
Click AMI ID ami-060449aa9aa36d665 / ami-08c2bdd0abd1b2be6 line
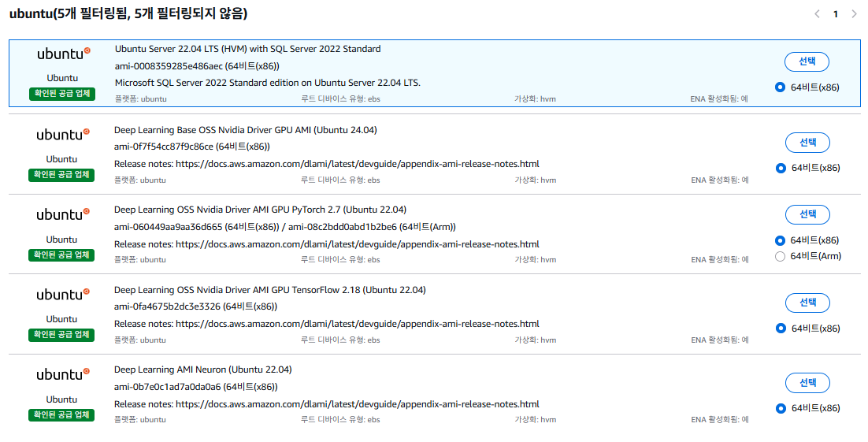(x=285, y=227)
